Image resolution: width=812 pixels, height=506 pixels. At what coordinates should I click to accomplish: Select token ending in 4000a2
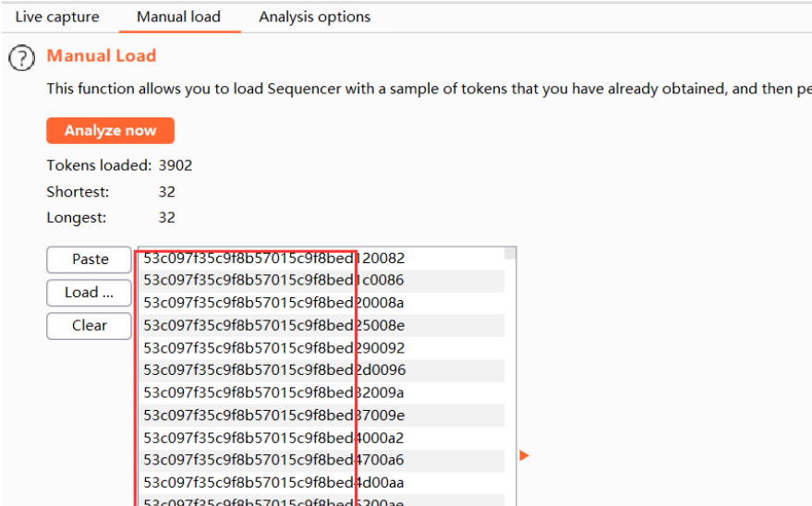tap(321, 439)
